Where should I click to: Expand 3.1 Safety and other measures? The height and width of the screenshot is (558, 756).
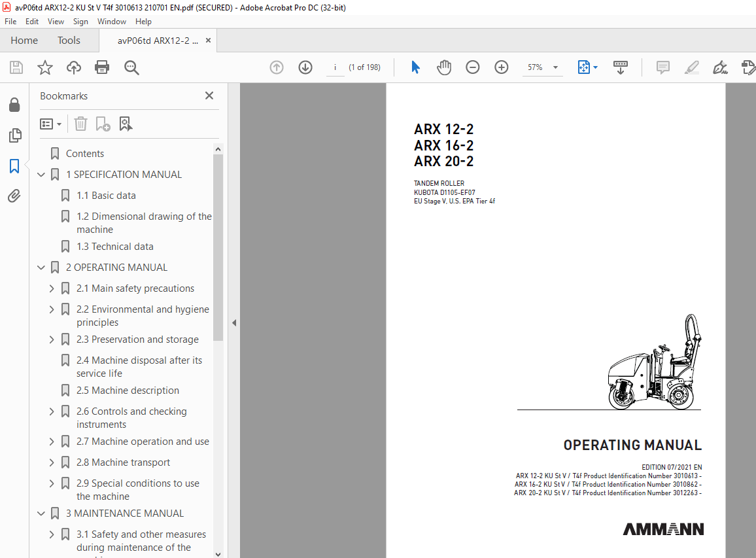pos(52,534)
